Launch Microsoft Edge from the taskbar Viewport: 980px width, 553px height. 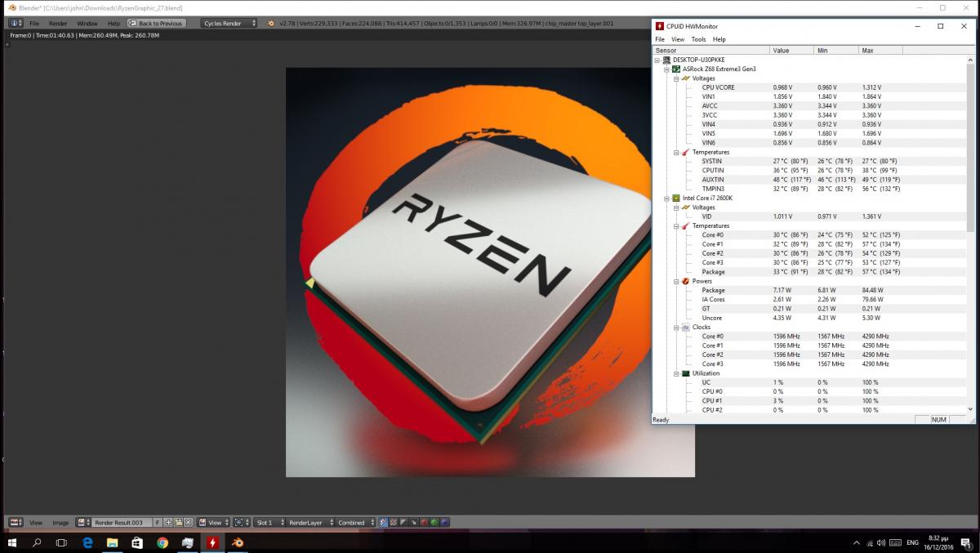[x=87, y=542]
